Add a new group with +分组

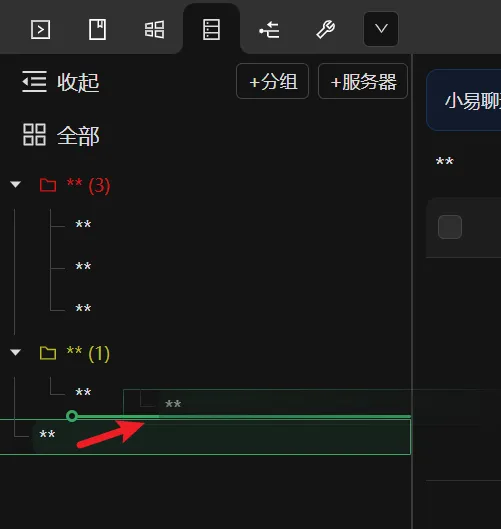click(273, 81)
